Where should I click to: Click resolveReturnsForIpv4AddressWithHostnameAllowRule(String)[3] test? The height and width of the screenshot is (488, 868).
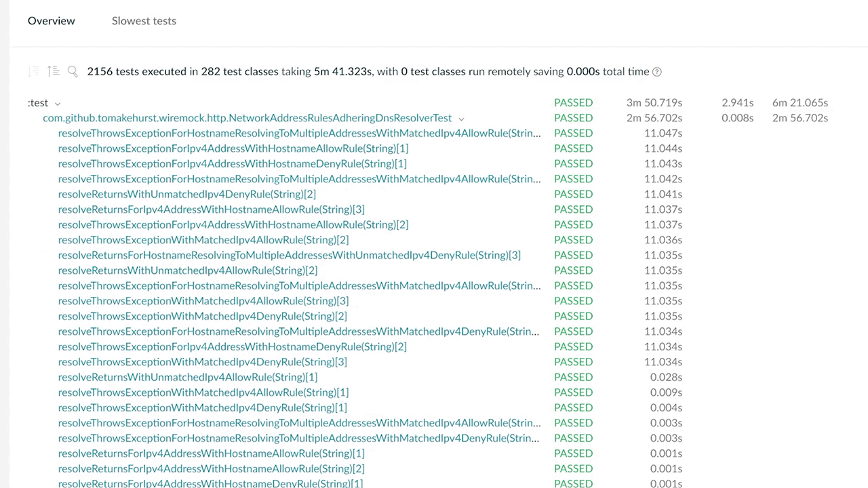click(211, 209)
